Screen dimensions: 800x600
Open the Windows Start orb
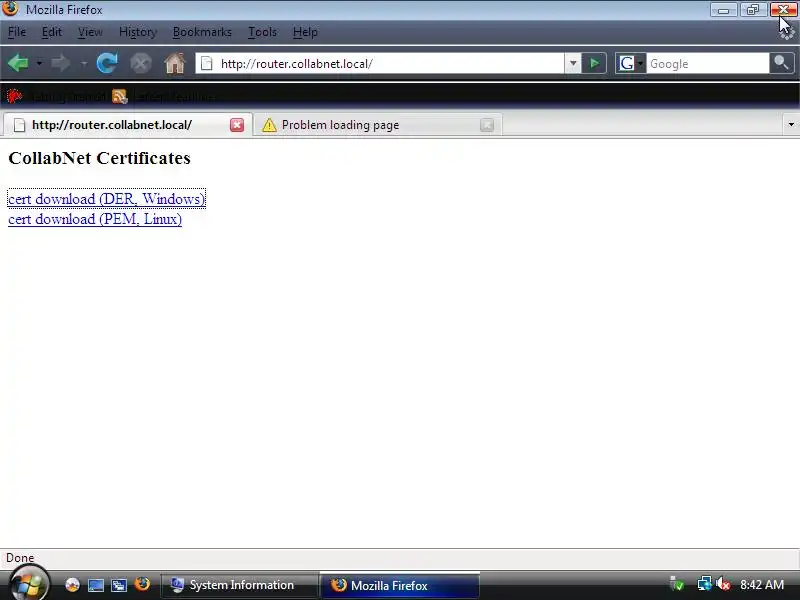point(29,584)
